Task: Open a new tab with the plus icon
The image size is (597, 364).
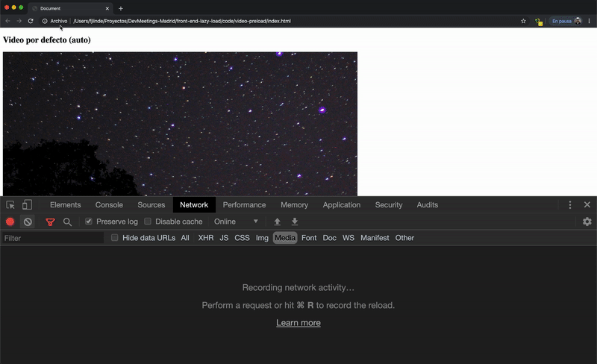Action: (x=121, y=8)
